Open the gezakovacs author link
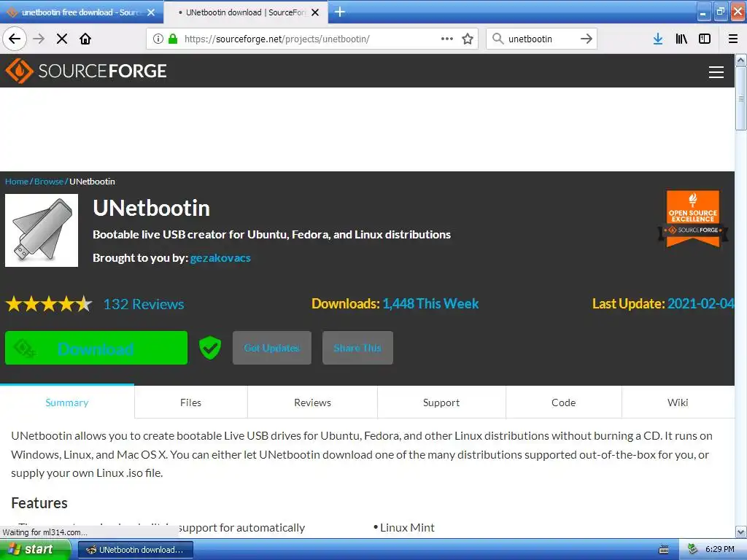This screenshot has height=560, width=747. [220, 258]
